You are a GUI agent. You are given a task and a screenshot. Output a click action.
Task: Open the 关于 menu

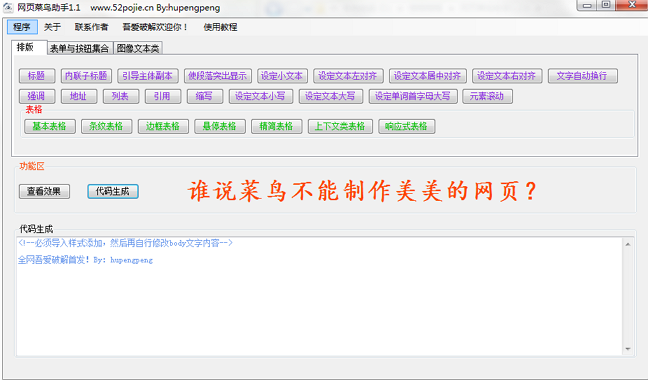pyautogui.click(x=52, y=27)
